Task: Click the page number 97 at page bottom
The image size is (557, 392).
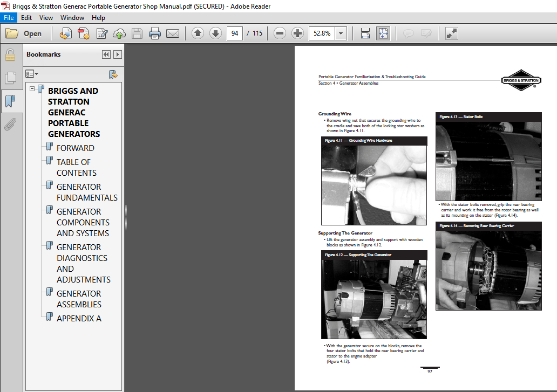Action: click(430, 372)
